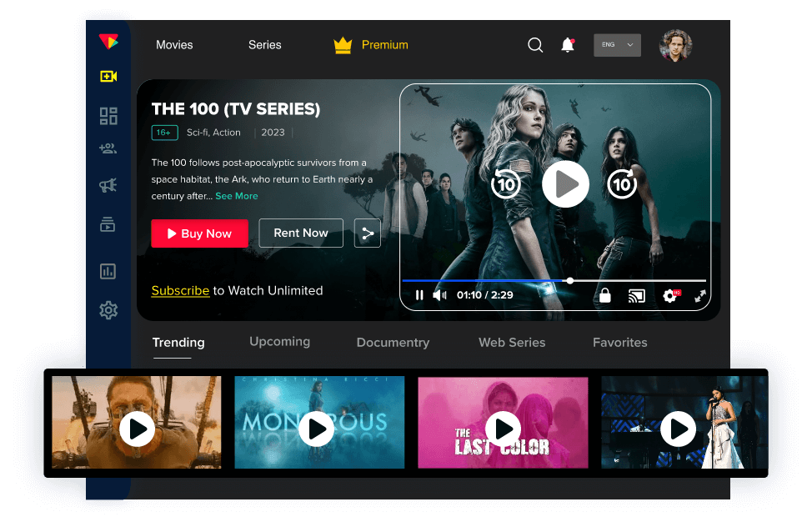The height and width of the screenshot is (522, 812).
Task: Pause the video from the control bar
Action: click(419, 295)
